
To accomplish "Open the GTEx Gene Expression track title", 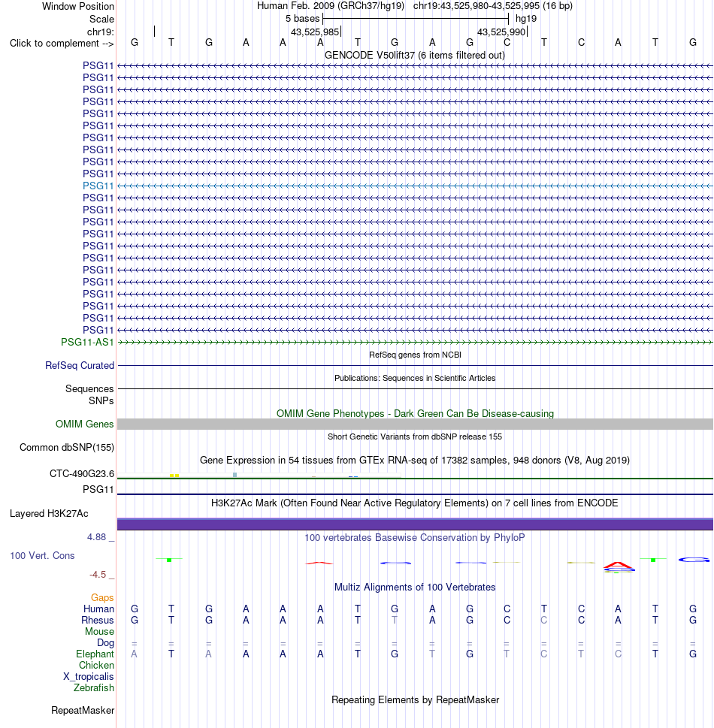I will click(415, 460).
